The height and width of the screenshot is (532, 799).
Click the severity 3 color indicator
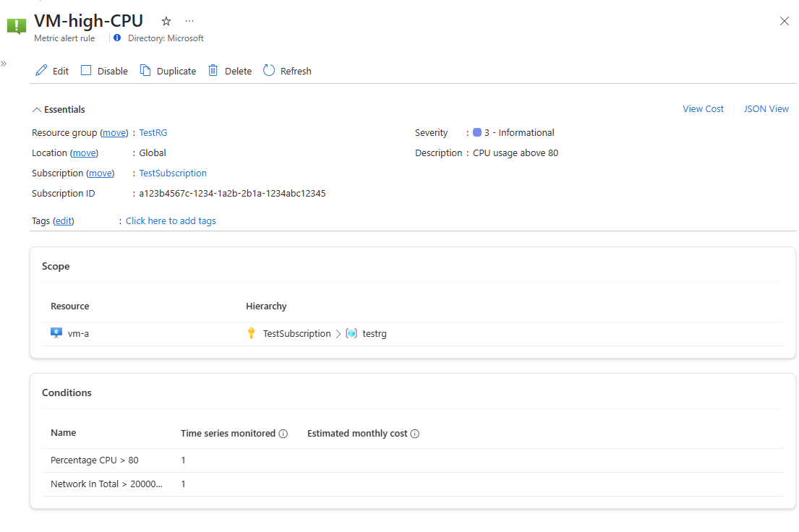coord(477,132)
